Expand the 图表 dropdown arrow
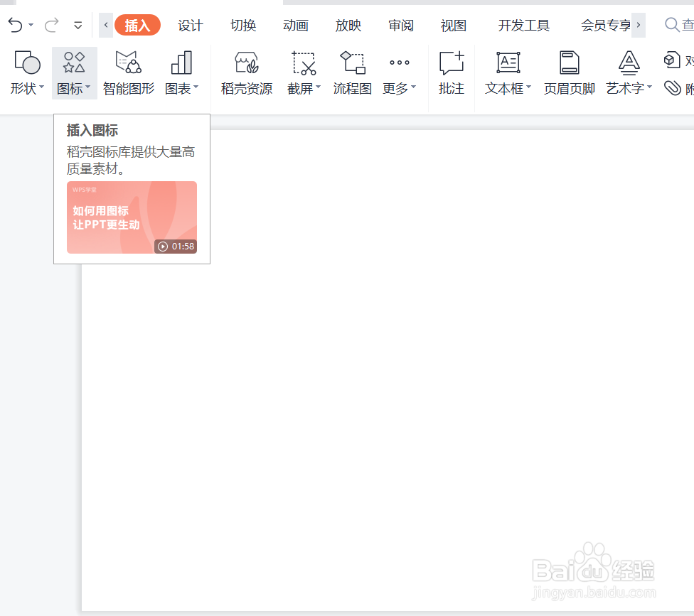694x616 pixels. point(196,87)
